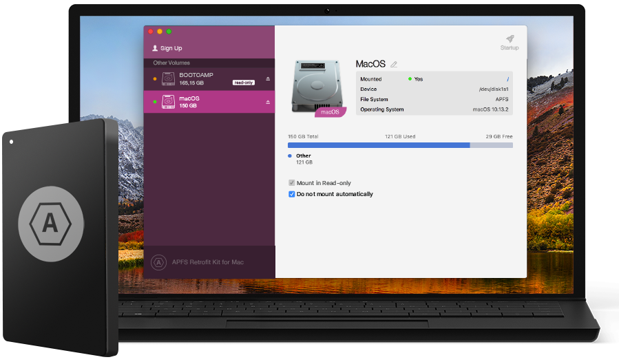Click the Startup button label

pyautogui.click(x=510, y=47)
